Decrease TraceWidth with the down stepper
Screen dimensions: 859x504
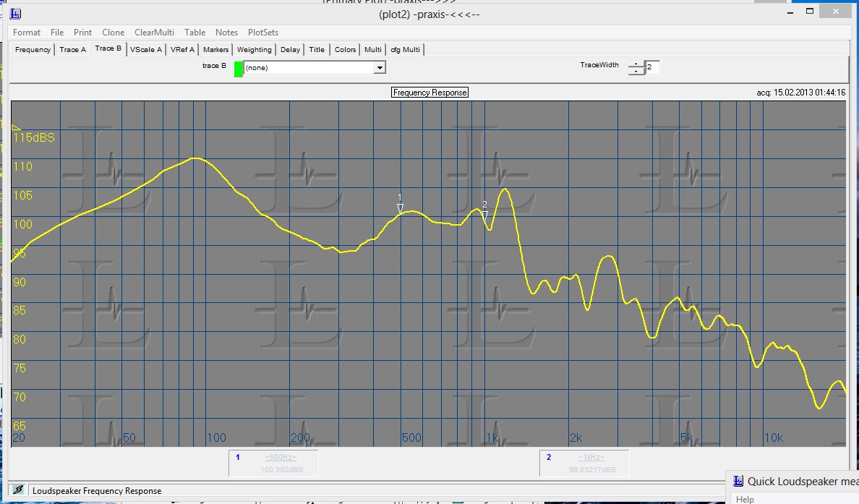tap(636, 71)
